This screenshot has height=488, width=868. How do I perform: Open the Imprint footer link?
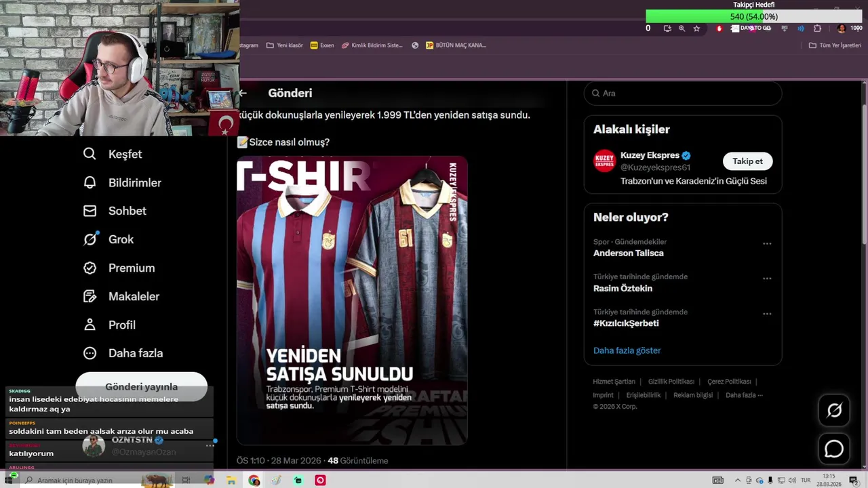pos(603,395)
